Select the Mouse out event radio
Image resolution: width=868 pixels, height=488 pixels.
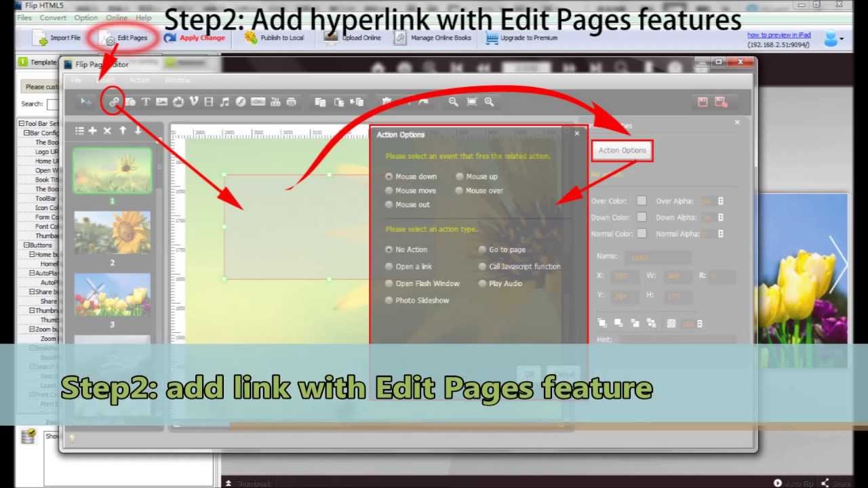click(389, 204)
